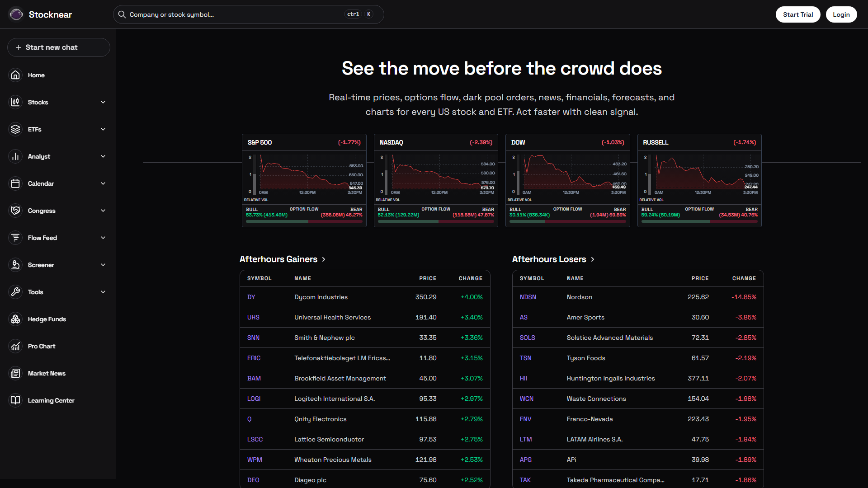The height and width of the screenshot is (488, 868).
Task: Open the Pro Chart icon
Action: [x=15, y=346]
